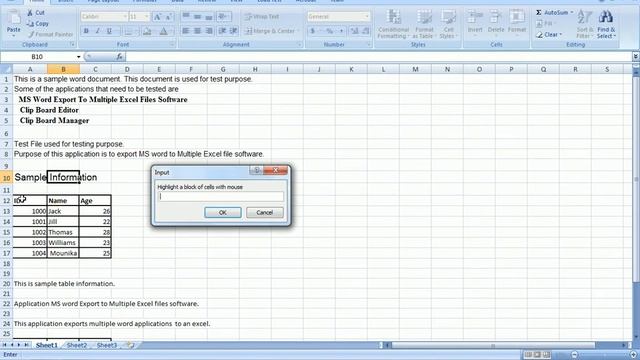
Task: Click the zoom out minus button
Action: click(574, 355)
